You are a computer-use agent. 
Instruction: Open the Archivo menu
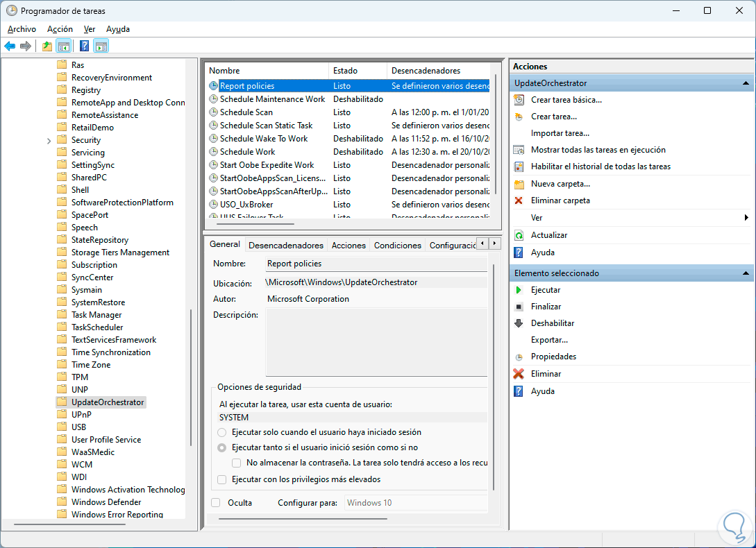click(x=22, y=29)
